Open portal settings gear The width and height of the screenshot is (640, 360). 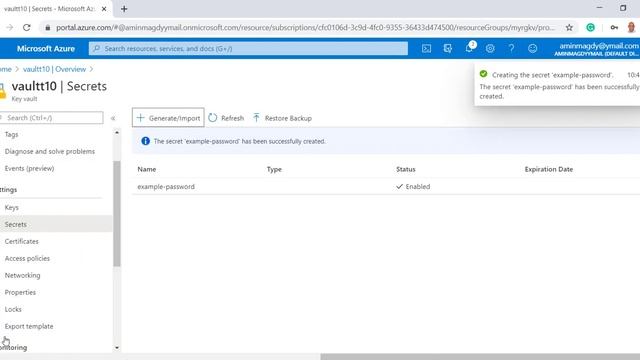(490, 49)
